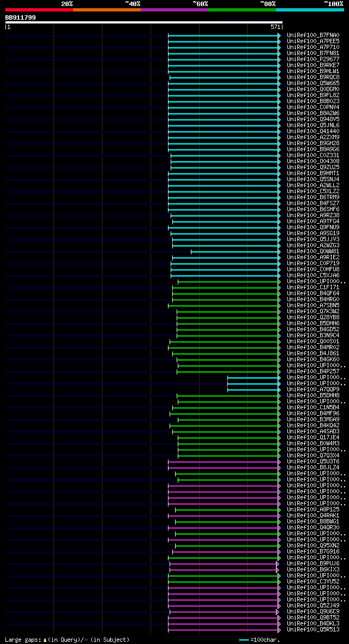Open hit UniRef100_P29677

click(x=313, y=59)
